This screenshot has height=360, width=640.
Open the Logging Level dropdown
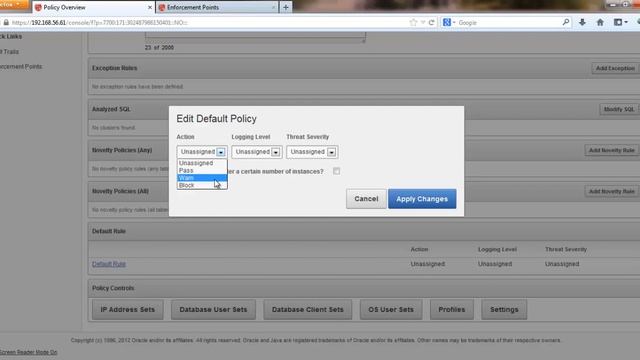coord(257,152)
